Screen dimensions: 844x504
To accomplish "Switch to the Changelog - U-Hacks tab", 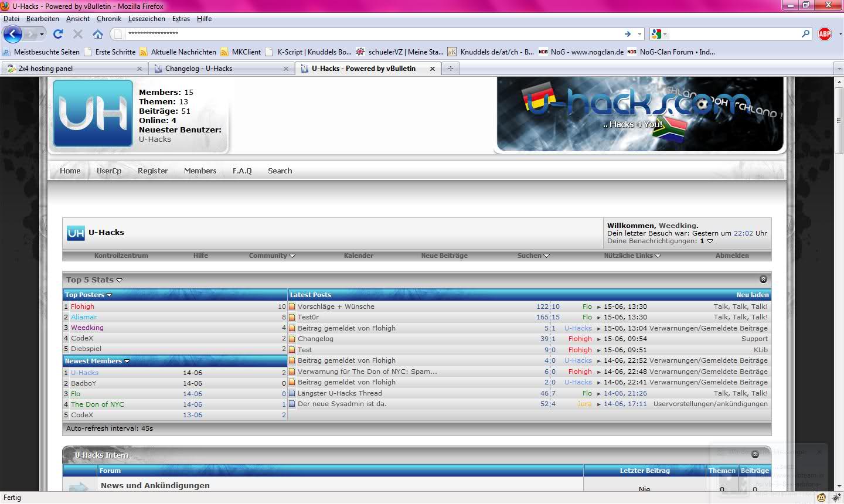I will click(199, 69).
